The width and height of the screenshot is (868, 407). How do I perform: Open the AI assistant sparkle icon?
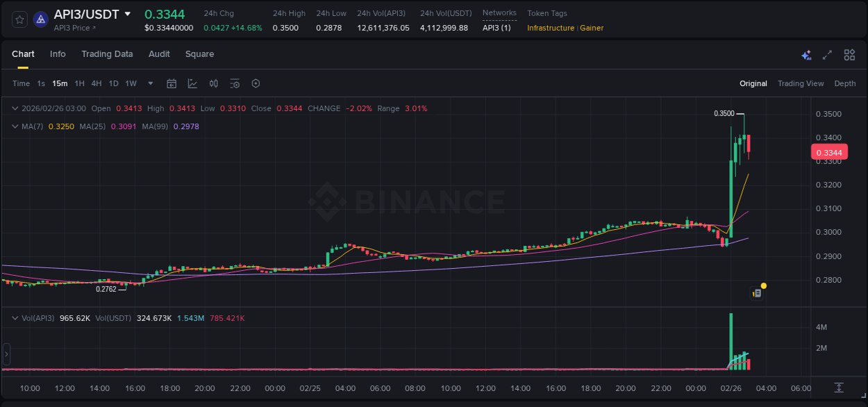806,54
